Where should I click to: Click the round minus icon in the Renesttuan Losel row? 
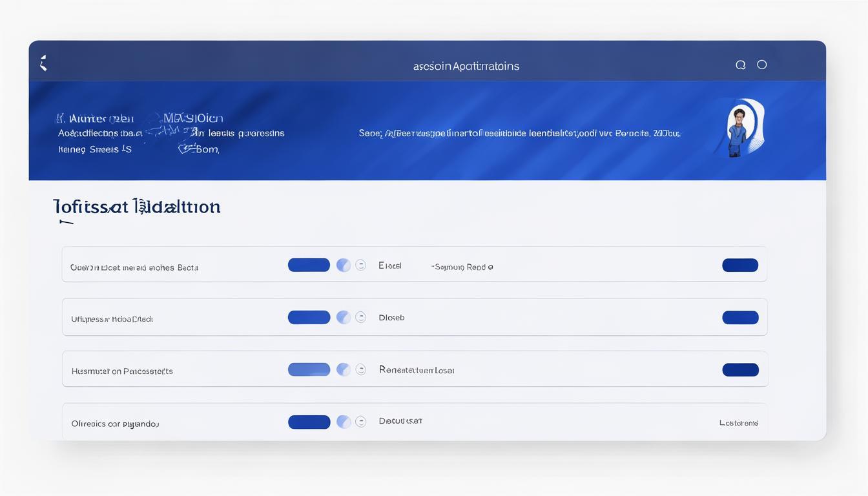(361, 369)
